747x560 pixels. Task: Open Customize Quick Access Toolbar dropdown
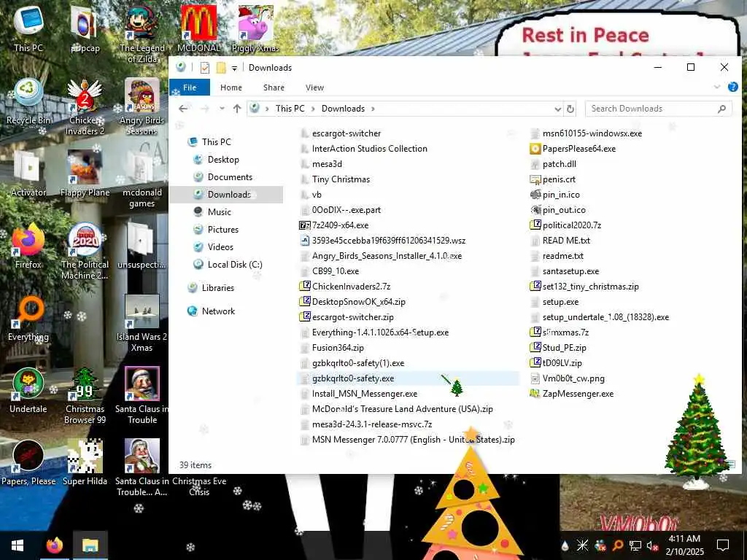coord(234,68)
